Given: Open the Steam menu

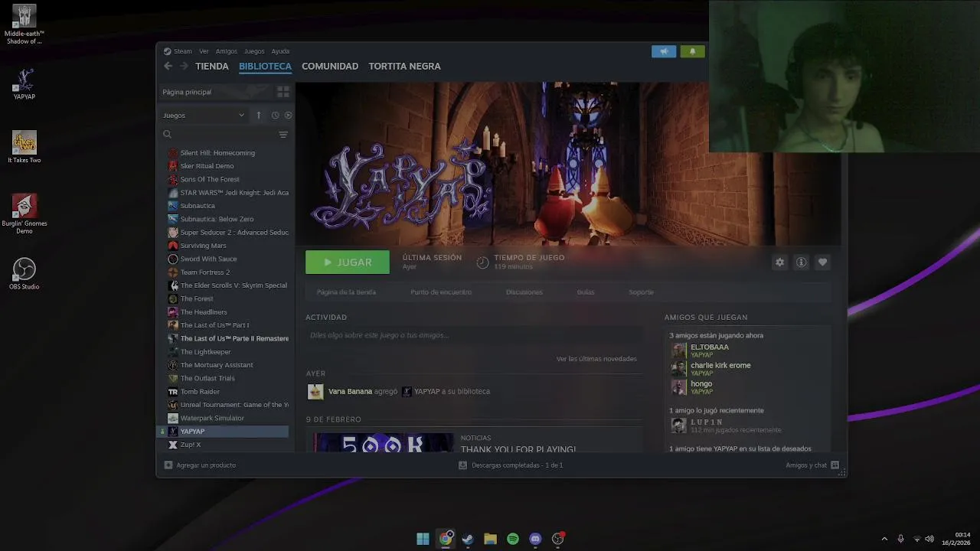Looking at the screenshot, I should (178, 51).
